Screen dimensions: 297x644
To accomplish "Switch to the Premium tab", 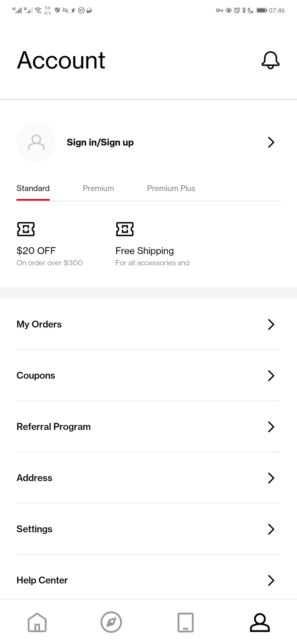I will [98, 189].
